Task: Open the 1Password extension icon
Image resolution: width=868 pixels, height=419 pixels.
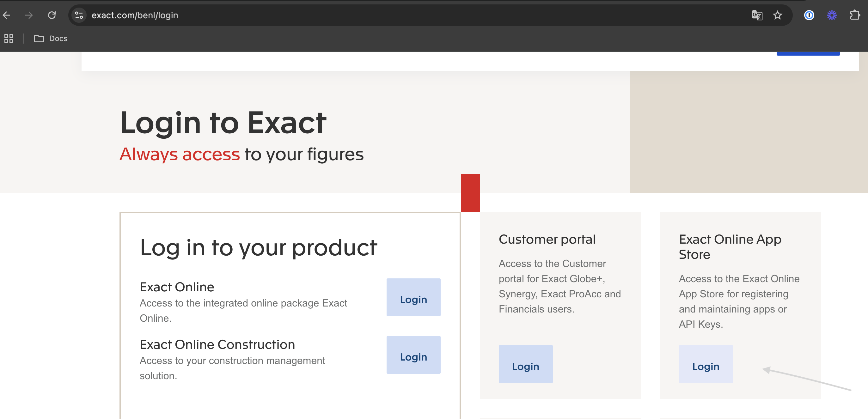Action: tap(809, 15)
